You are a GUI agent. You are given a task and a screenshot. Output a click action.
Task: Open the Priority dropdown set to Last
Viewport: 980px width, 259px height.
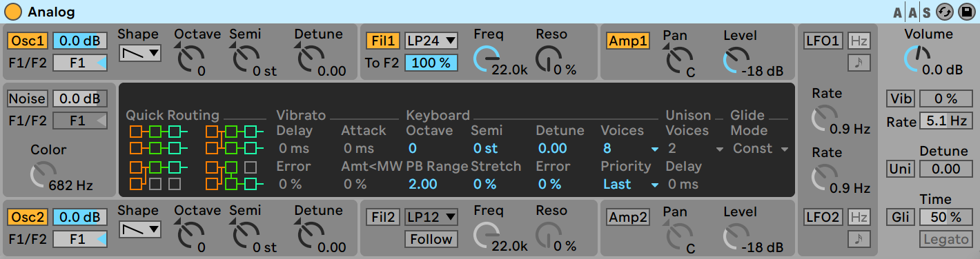pyautogui.click(x=630, y=184)
